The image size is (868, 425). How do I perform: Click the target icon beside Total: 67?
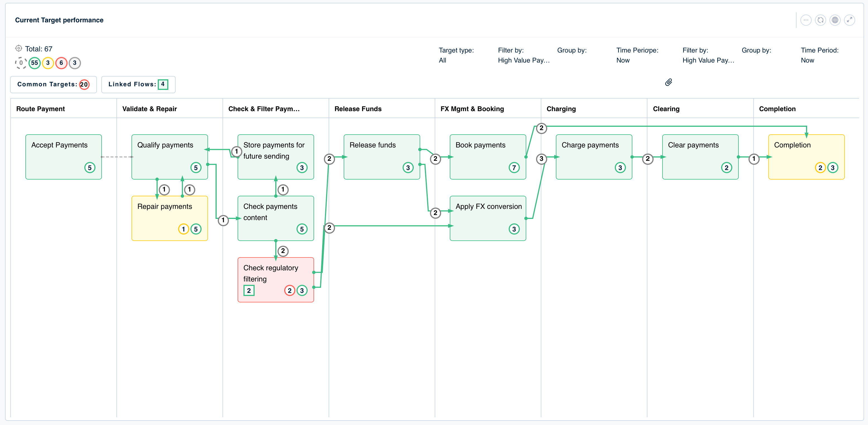tap(19, 49)
